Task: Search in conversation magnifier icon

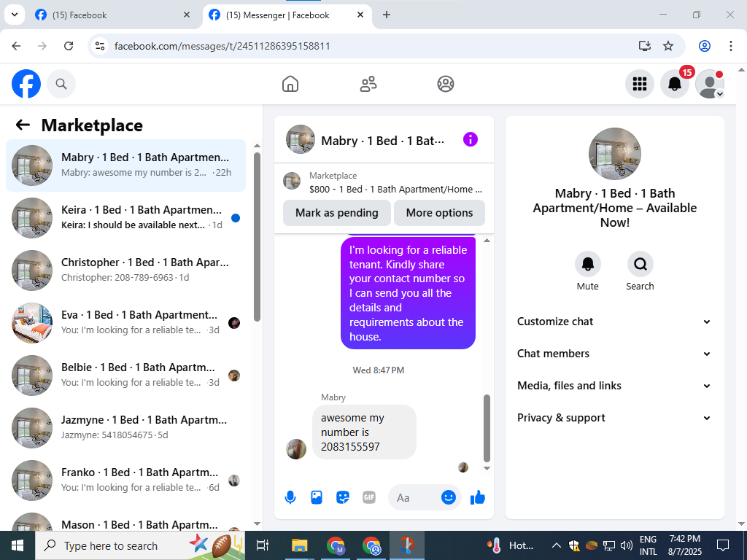Action: (640, 264)
